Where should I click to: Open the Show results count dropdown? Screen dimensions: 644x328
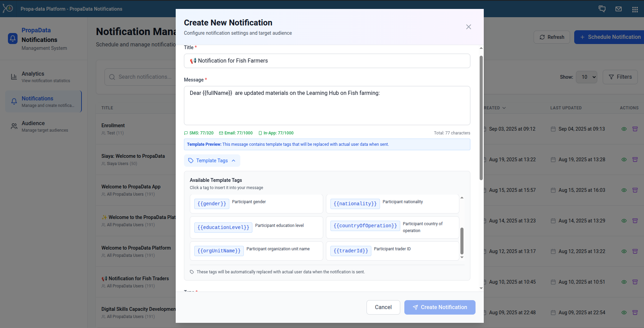[586, 77]
